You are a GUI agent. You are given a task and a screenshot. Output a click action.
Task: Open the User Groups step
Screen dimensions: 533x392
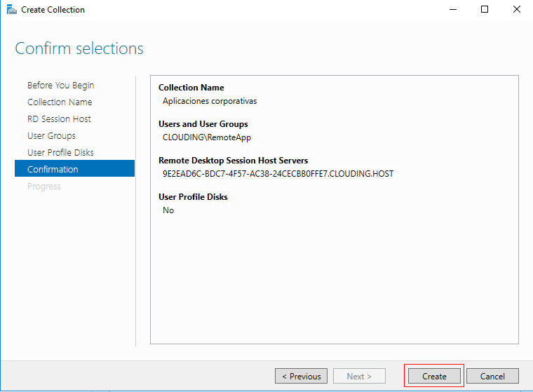coord(52,135)
